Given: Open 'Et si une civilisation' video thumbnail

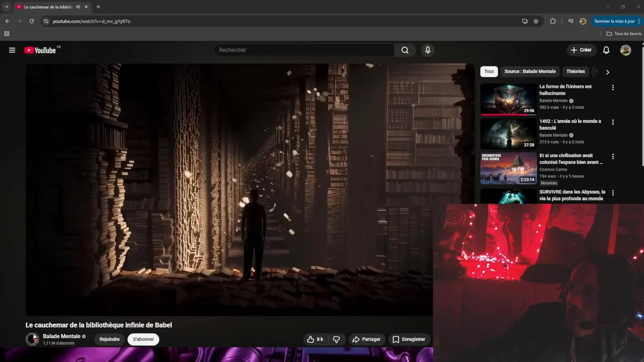Looking at the screenshot, I should tap(508, 168).
